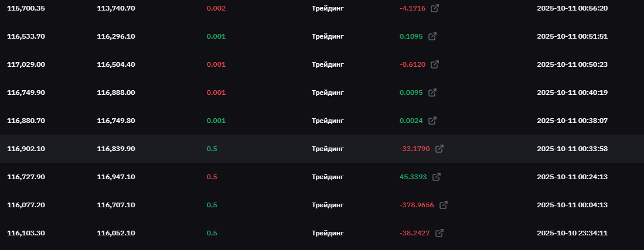
Task: Click timestamp 2025-10-11 00:50:23
Action: pyautogui.click(x=572, y=64)
